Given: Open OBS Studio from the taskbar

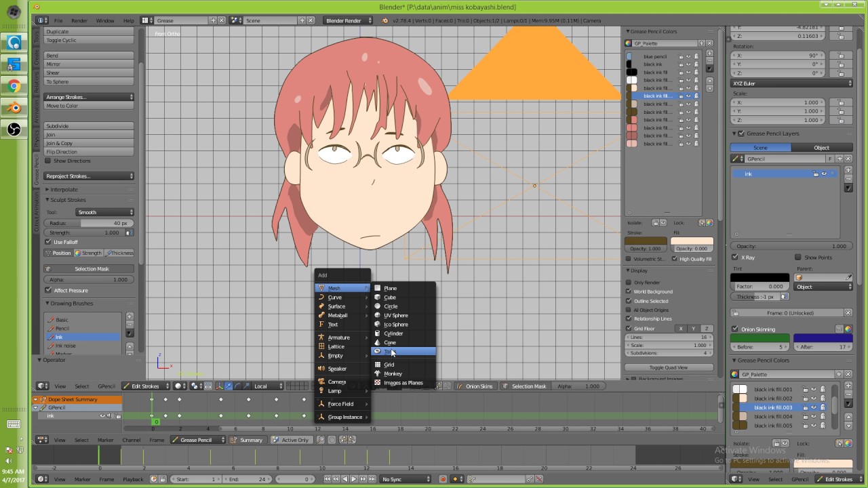Looking at the screenshot, I should pos(14,129).
